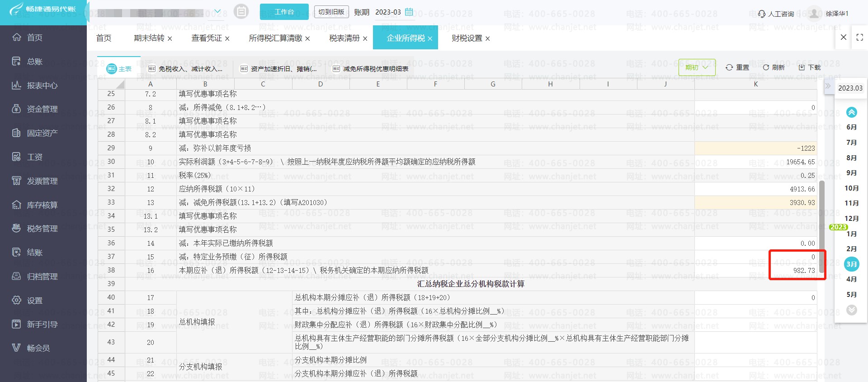
Task: Open 资产加速折旧、摊销 sheet tab
Action: tap(279, 69)
